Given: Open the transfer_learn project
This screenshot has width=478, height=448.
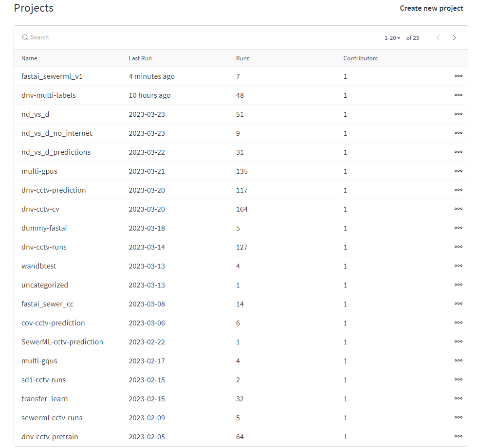Looking at the screenshot, I should point(44,399).
